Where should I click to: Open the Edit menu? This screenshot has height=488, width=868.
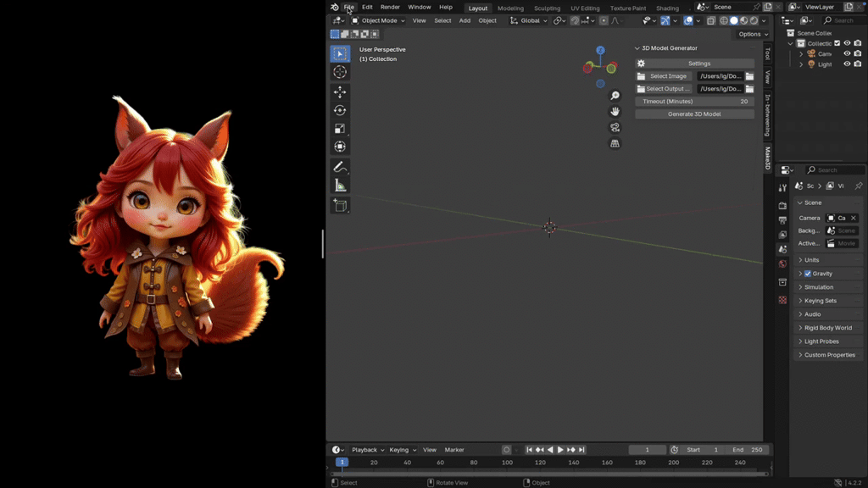tap(367, 7)
